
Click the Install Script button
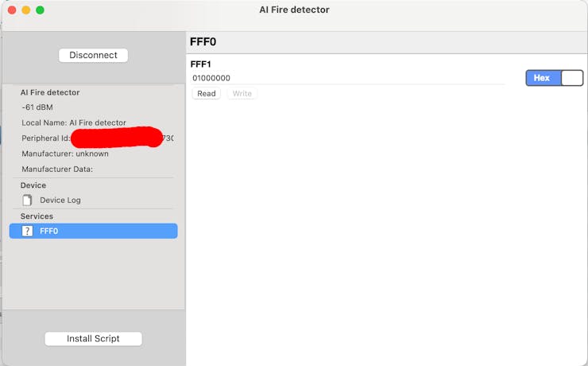(x=93, y=339)
